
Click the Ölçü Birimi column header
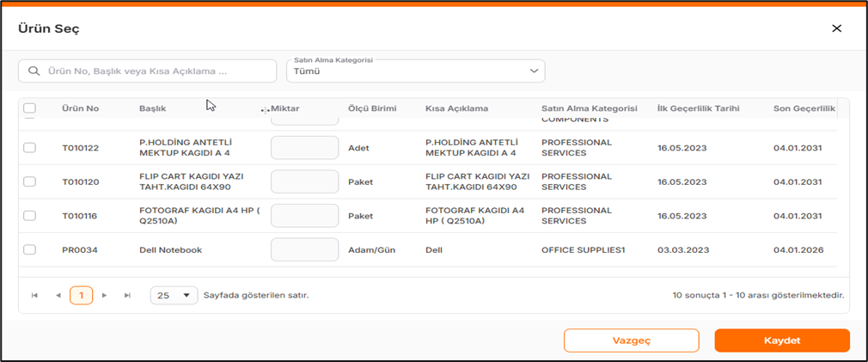371,109
